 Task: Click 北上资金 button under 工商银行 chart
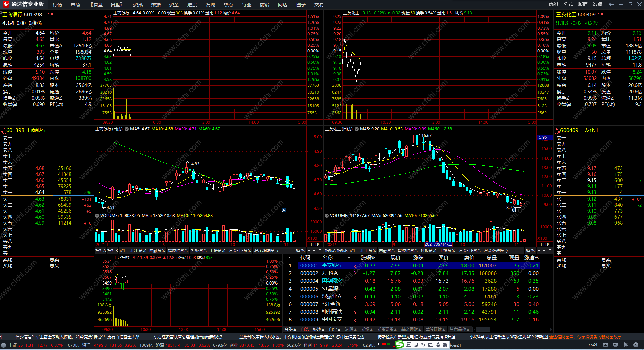(x=139, y=251)
